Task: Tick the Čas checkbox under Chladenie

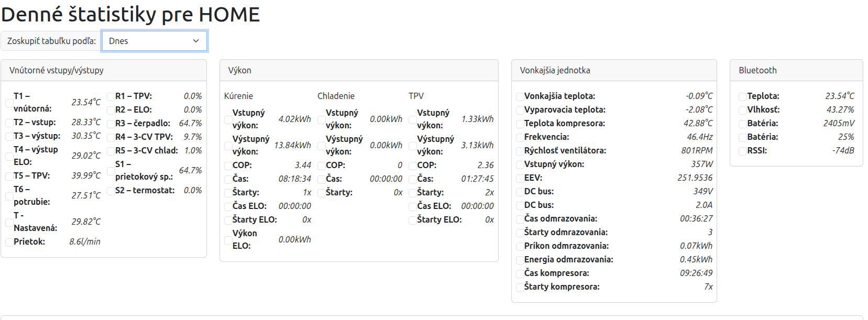Action: coord(322,179)
